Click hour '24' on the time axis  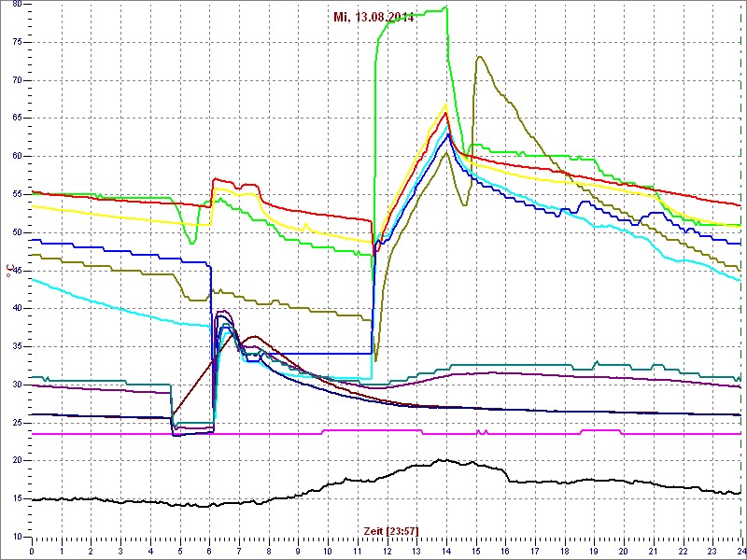coord(740,552)
